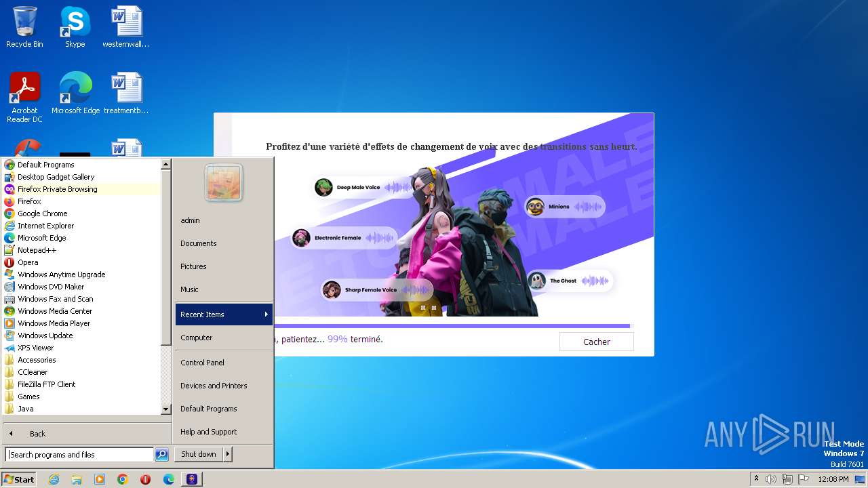Click the Action Center flag icon

(x=804, y=479)
